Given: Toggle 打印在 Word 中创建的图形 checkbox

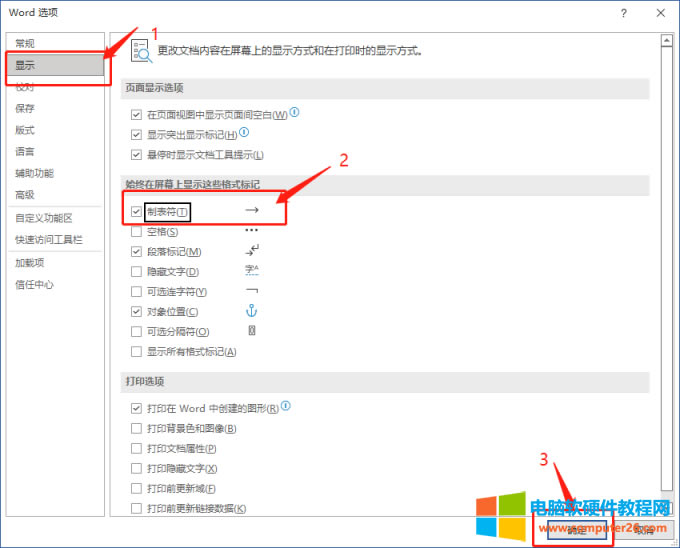Looking at the screenshot, I should point(136,408).
